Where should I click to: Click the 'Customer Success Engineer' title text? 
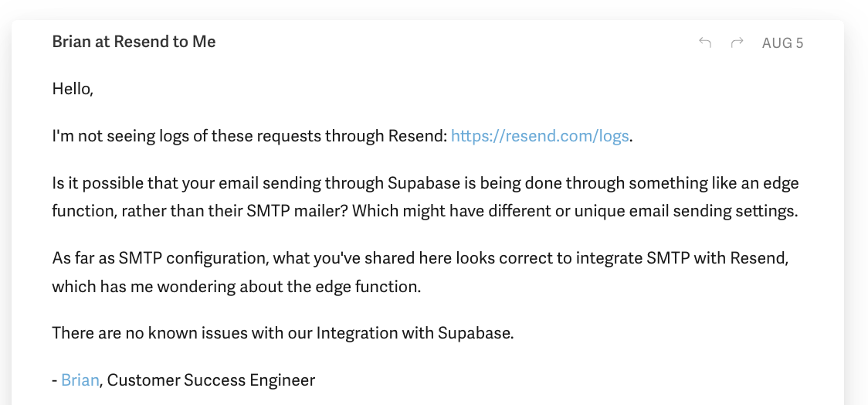click(x=211, y=380)
